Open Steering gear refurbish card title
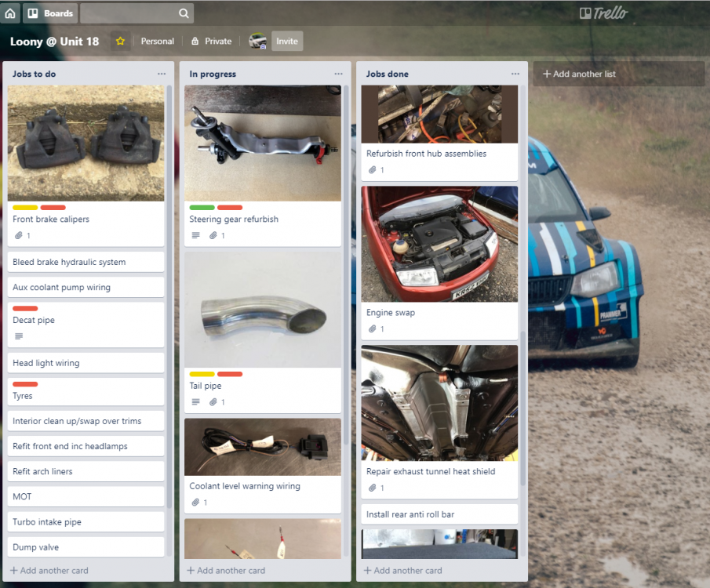Viewport: 710px width, 588px height. click(x=234, y=219)
